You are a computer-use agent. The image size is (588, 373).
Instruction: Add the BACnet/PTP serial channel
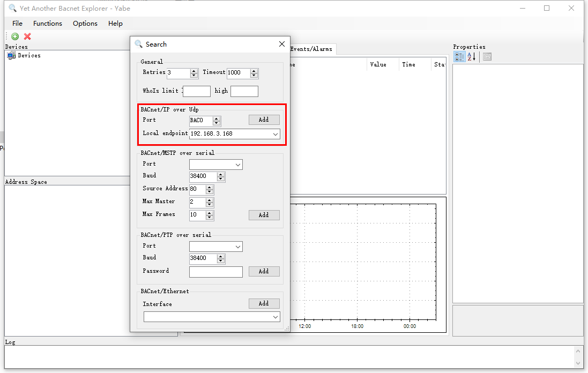click(x=264, y=271)
